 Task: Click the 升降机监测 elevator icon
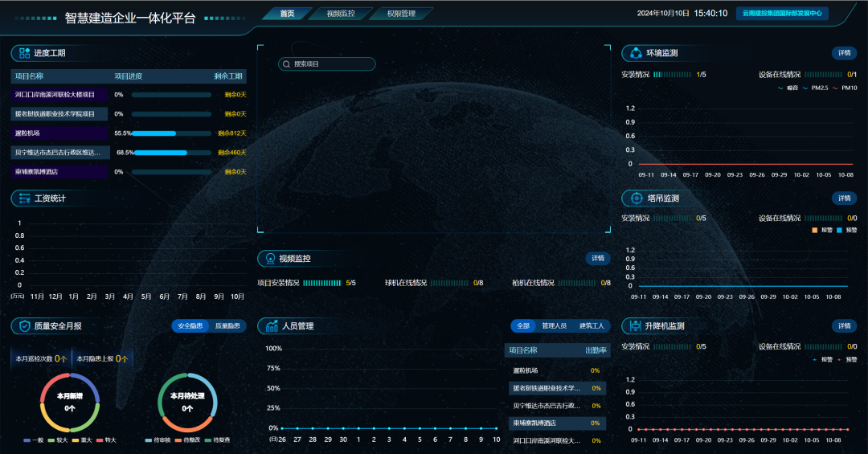point(636,326)
